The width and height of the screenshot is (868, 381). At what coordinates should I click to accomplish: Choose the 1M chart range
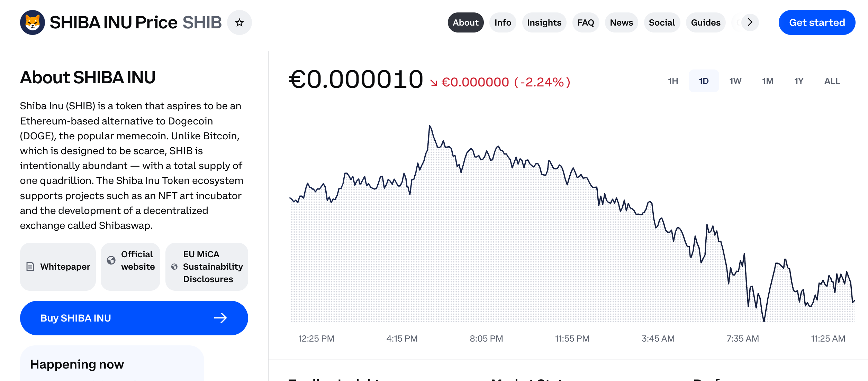[x=767, y=81]
